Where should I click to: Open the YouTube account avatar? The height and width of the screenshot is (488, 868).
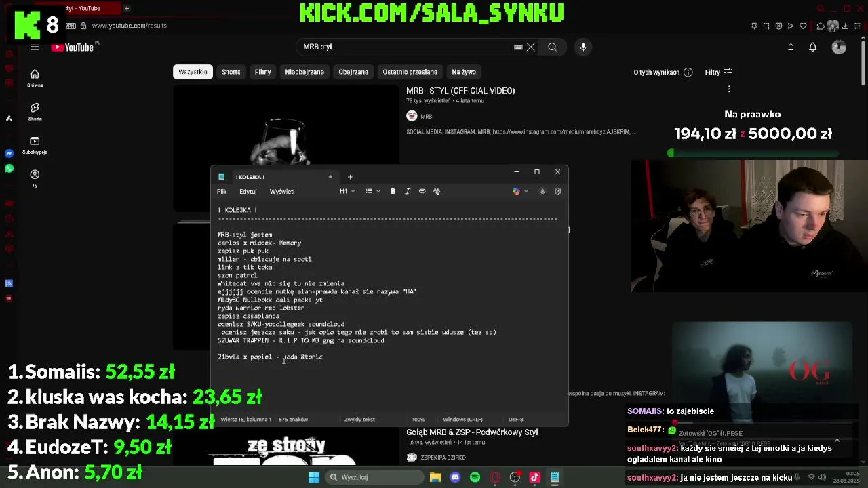[839, 47]
